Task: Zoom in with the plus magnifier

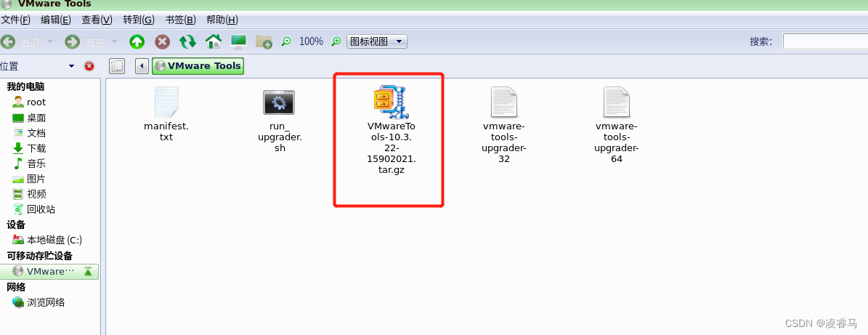Action: pos(336,41)
